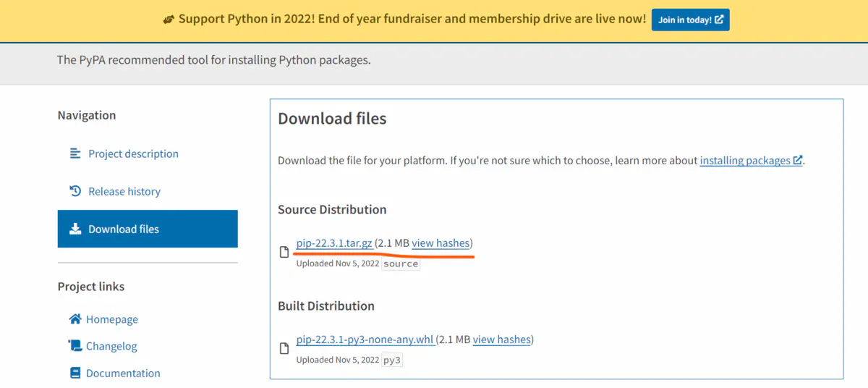Download pip-22.3.1-py3-none-any.whl file
868x388 pixels.
[x=365, y=339]
